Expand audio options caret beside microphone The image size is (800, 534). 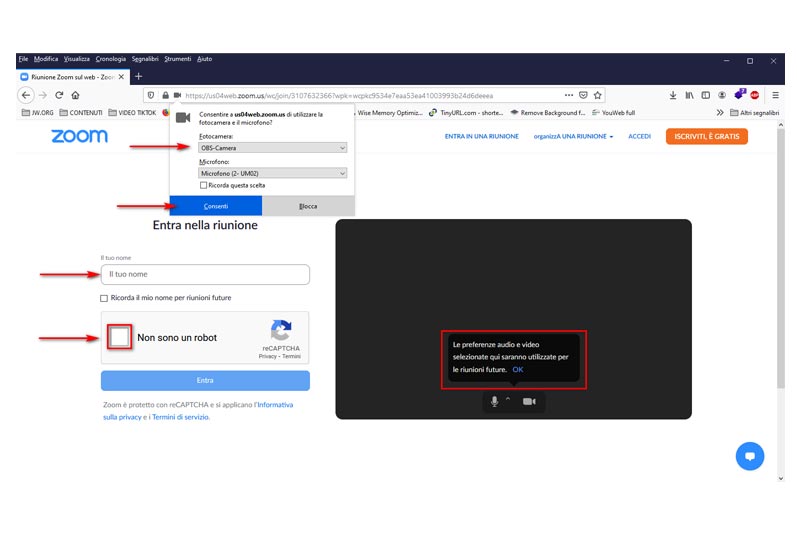(508, 399)
